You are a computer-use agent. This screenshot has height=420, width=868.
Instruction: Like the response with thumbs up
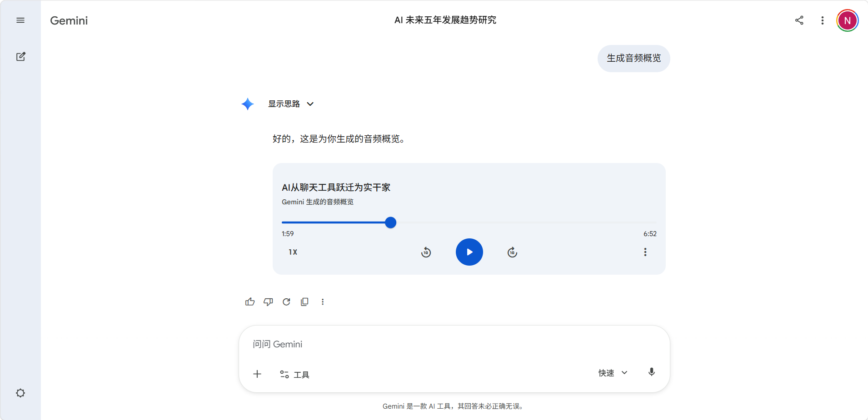coord(250,302)
